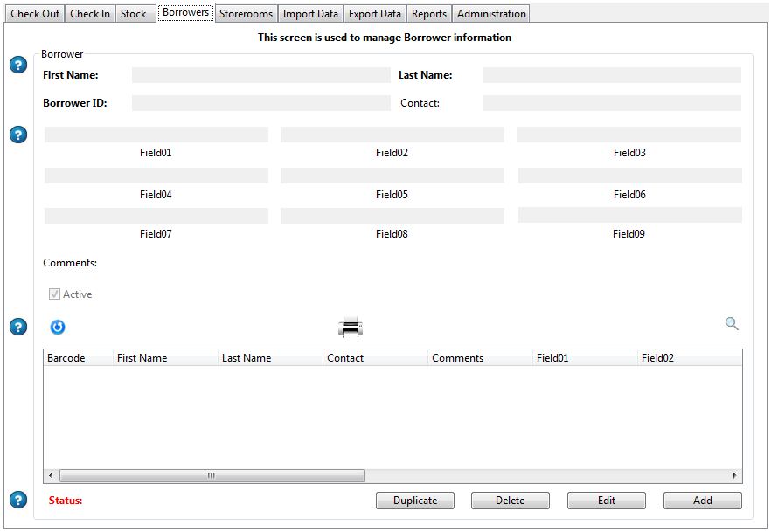
Task: Click the help icon beside the Borrower section
Action: (x=18, y=66)
